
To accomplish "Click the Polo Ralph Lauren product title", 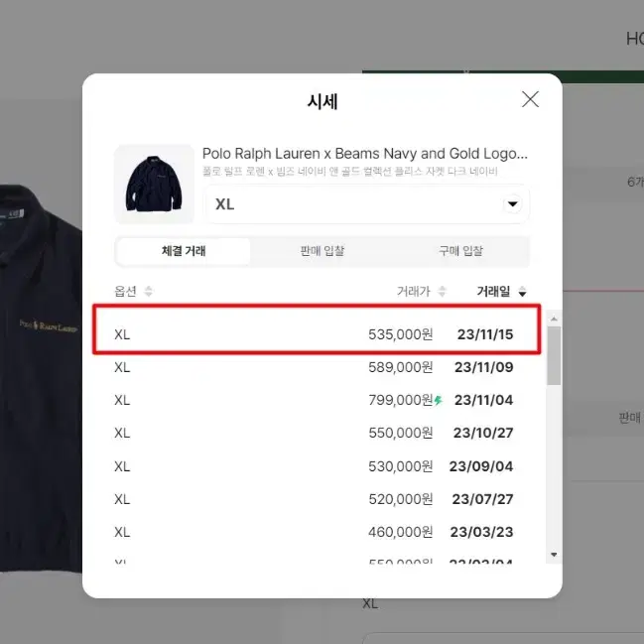I will point(365,154).
